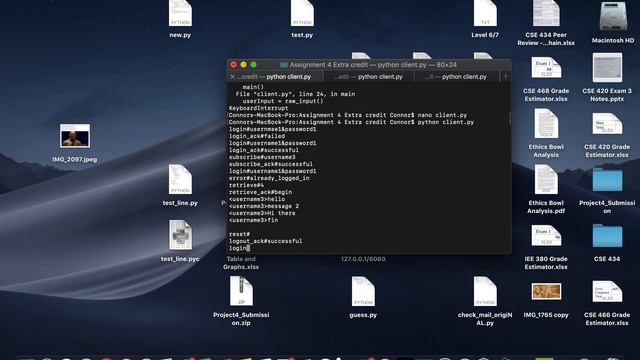Open the Project4_Submission folder
The height and width of the screenshot is (360, 640).
(x=607, y=180)
